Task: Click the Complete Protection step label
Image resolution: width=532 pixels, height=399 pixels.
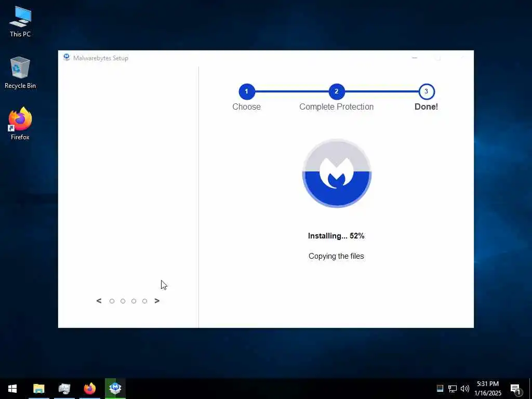Action: 336,107
